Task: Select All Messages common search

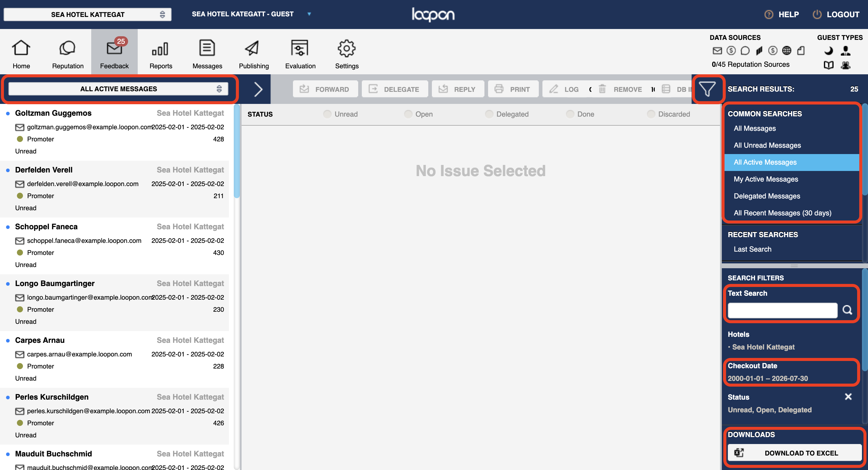Action: coord(792,128)
